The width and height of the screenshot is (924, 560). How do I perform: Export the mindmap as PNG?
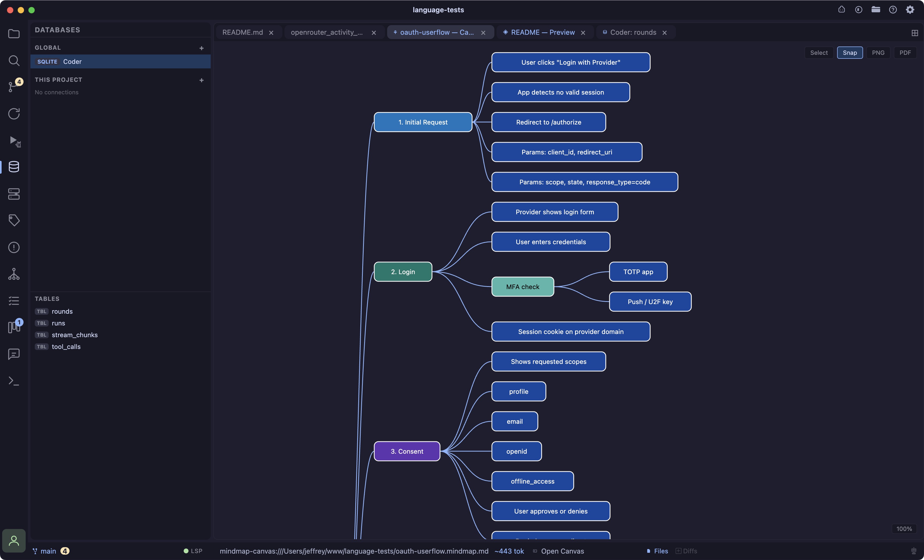[x=878, y=52]
